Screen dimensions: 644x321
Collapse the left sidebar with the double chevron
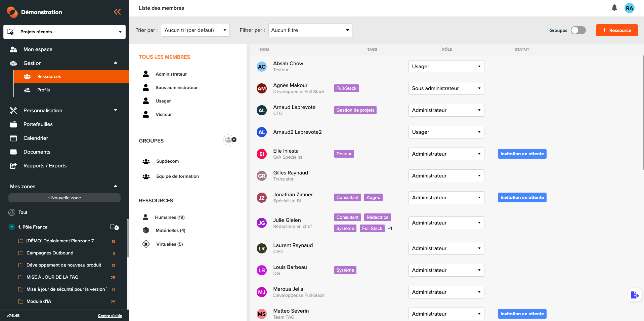click(117, 11)
